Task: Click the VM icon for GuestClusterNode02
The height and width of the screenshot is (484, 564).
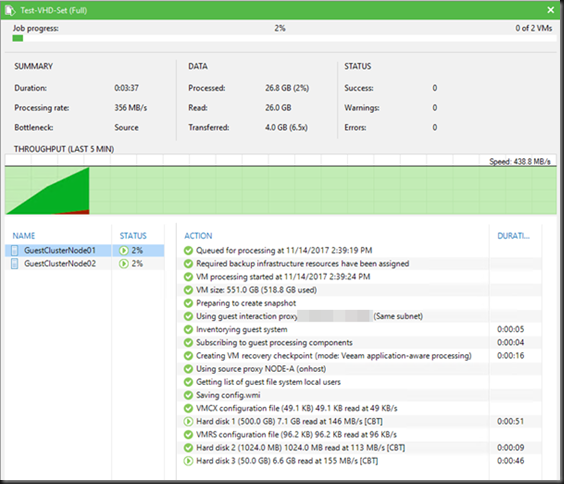Action: 15,264
